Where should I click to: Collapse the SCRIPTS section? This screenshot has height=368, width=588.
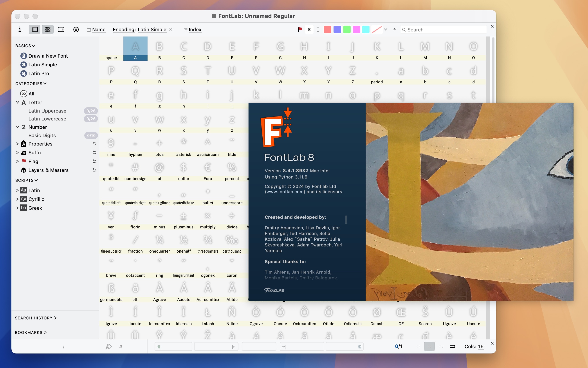[x=27, y=180]
